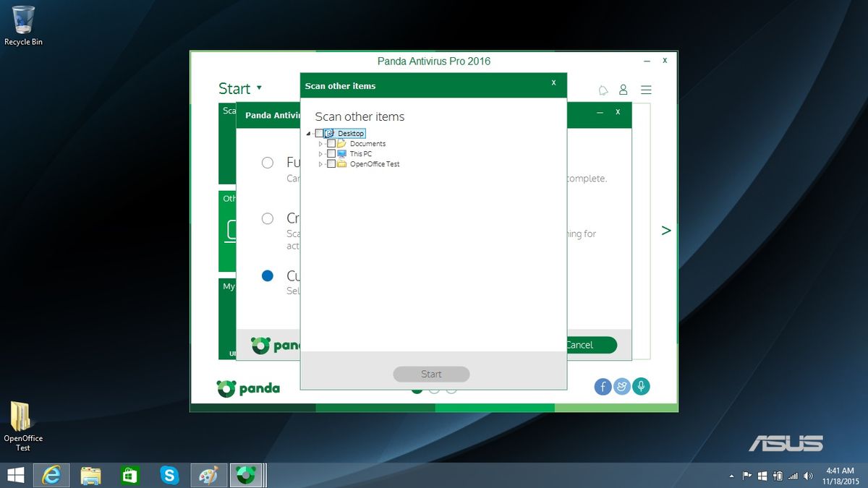Show hidden system tray icons
This screenshot has height=488, width=868.
point(732,476)
